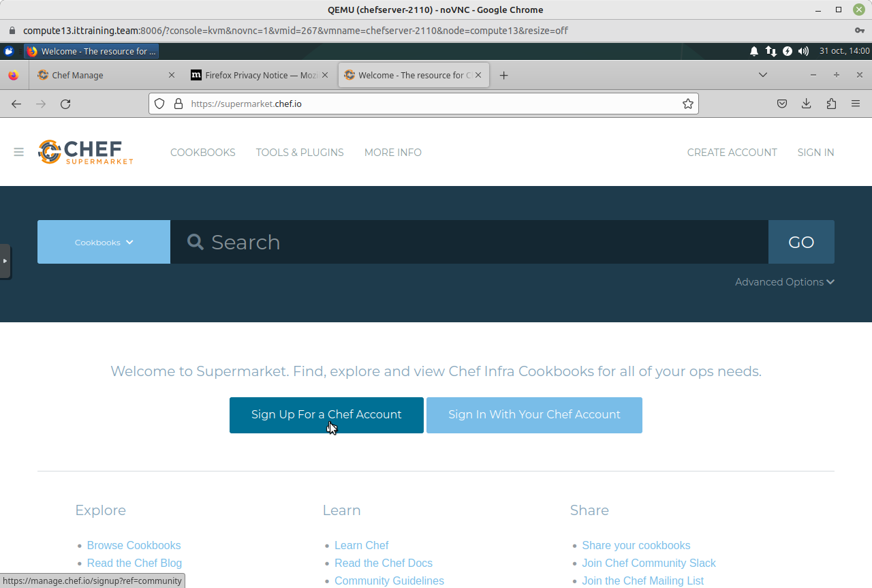Bookmark this page using the star icon
The width and height of the screenshot is (872, 588).
(x=687, y=104)
